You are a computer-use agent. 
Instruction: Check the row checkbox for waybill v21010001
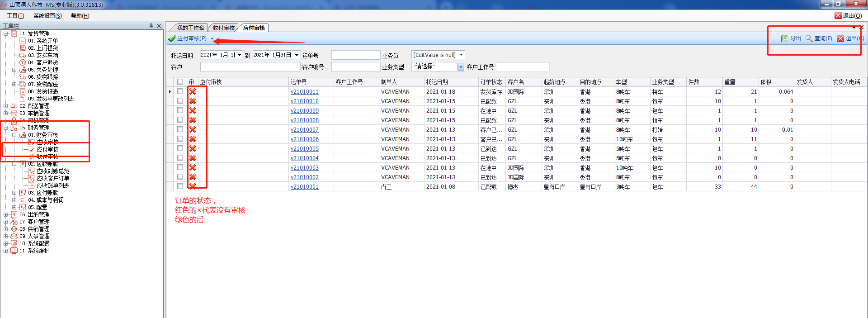click(x=180, y=186)
